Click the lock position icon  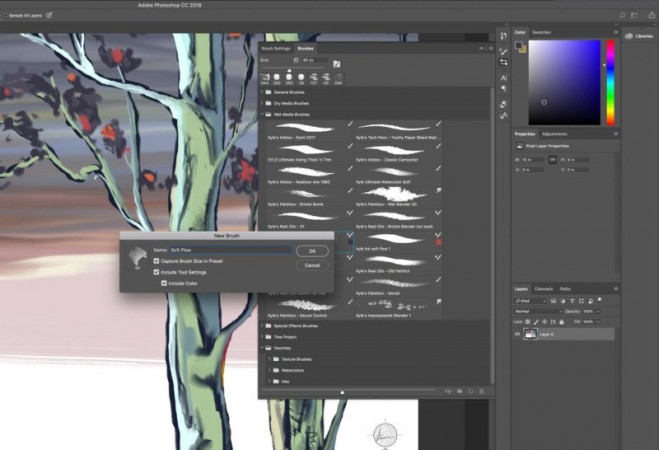(x=545, y=322)
